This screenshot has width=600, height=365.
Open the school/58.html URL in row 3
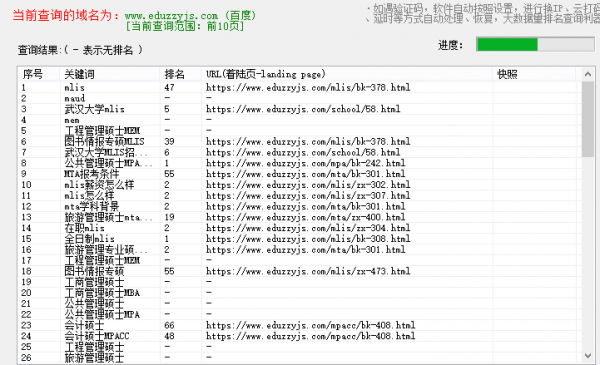click(303, 109)
